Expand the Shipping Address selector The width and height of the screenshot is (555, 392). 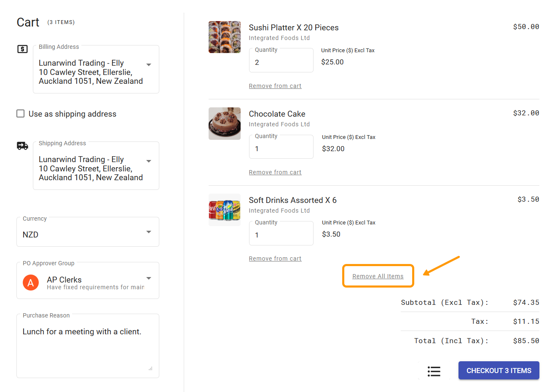(148, 161)
